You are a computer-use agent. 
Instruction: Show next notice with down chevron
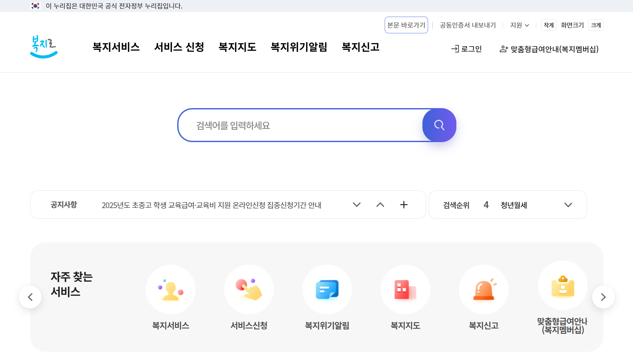(x=356, y=205)
